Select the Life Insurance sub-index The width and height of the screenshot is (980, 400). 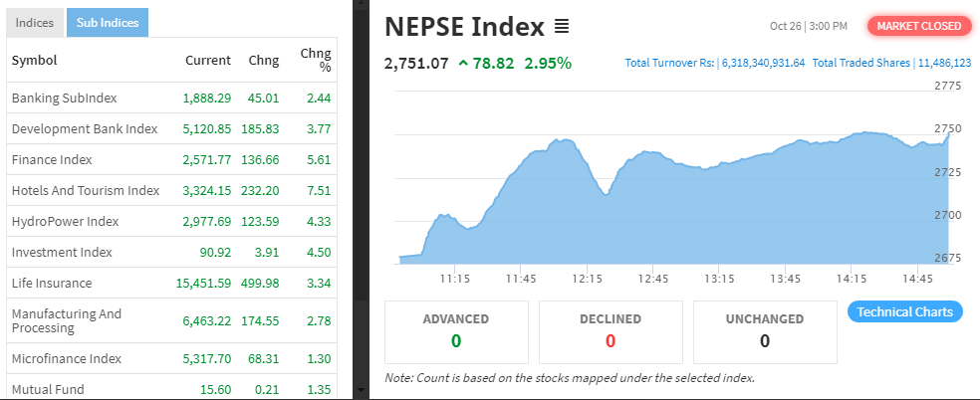coord(172,284)
